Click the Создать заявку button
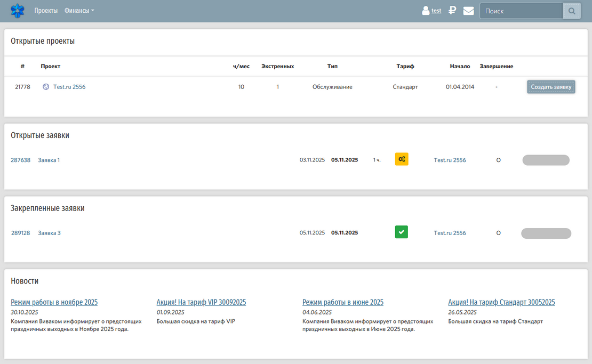The height and width of the screenshot is (364, 592). point(551,87)
